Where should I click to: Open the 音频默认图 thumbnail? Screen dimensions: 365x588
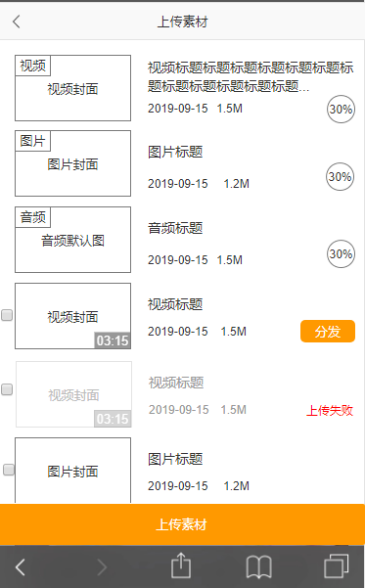(72, 240)
